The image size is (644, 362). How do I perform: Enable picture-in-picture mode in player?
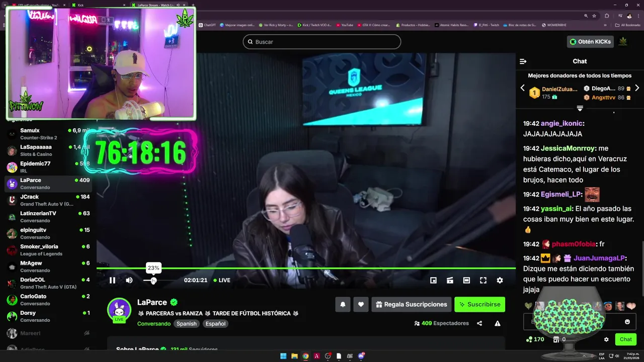(433, 280)
